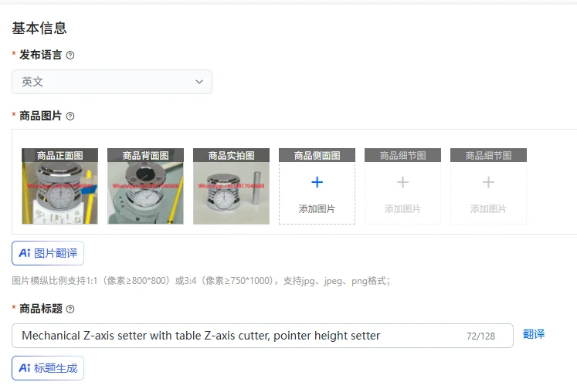577x392 pixels.
Task: Add image in 商品侧面图 slot
Action: [317, 186]
